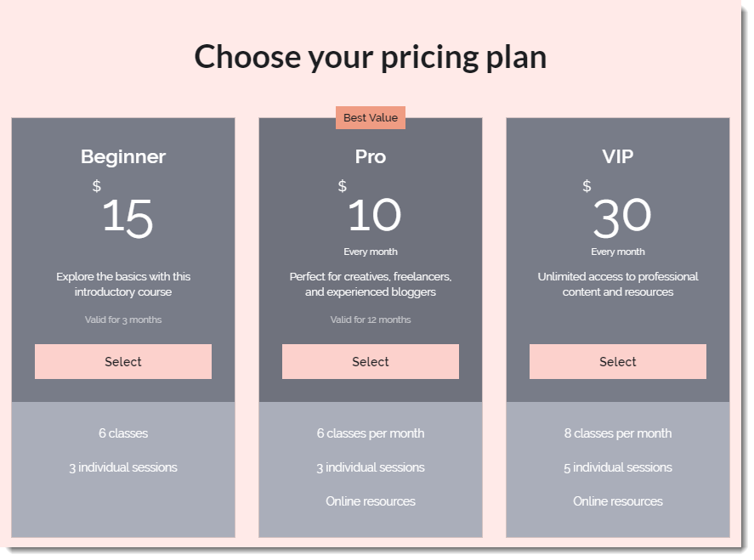Click the Pro plan title
754x560 pixels.
click(x=370, y=156)
